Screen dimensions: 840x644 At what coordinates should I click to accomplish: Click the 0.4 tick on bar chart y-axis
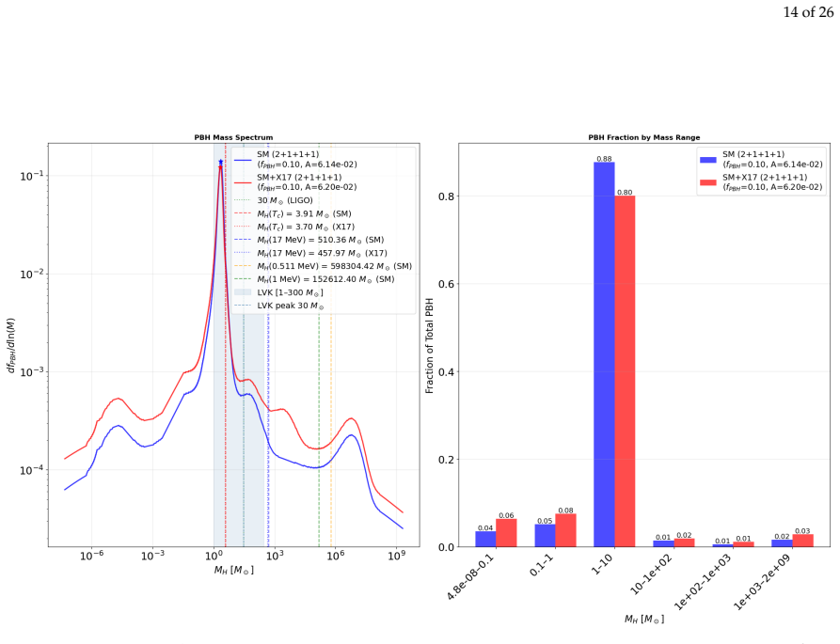tap(446, 372)
